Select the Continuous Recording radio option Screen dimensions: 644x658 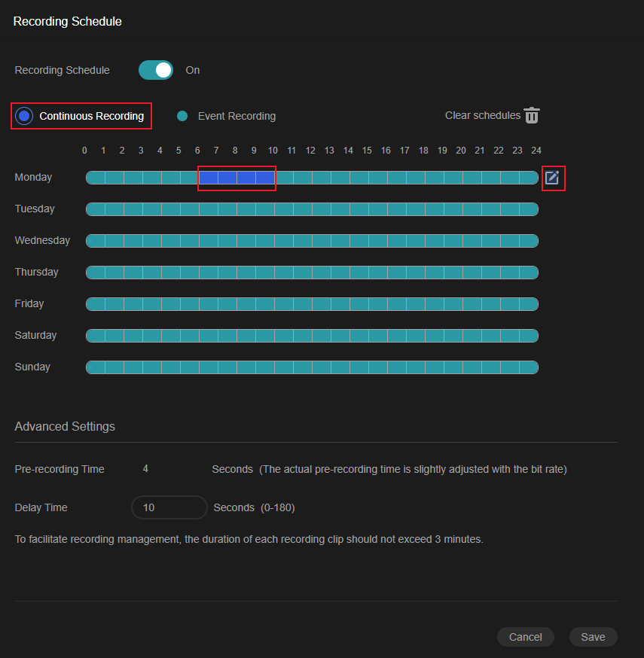(x=24, y=116)
